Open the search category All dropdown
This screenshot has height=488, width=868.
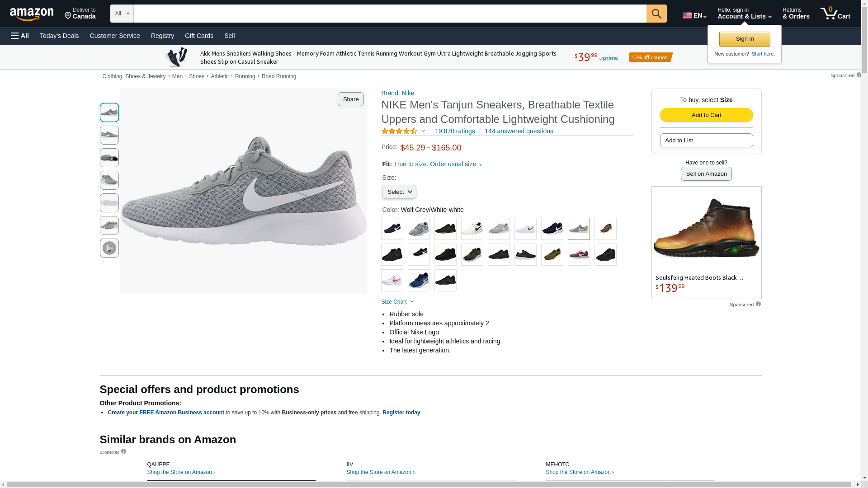click(122, 14)
